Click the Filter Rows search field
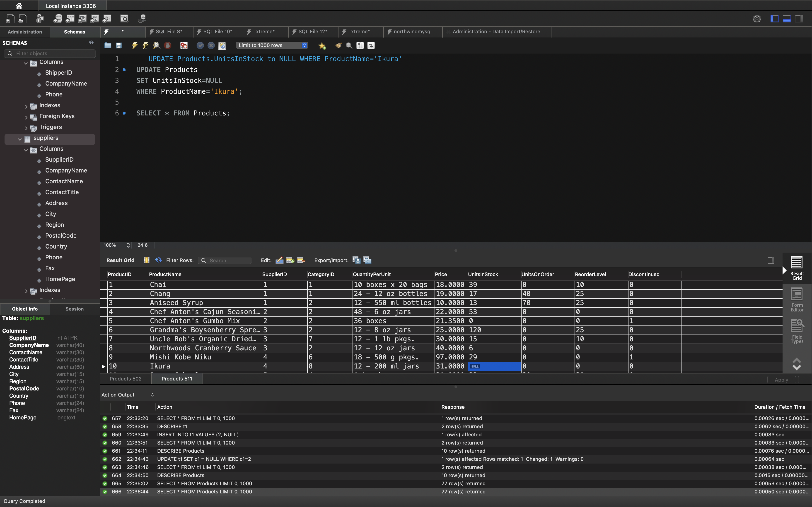Viewport: 812px width, 507px height. coord(228,261)
